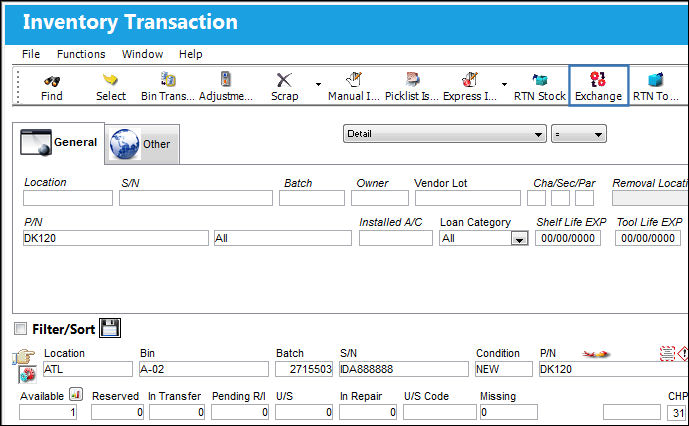Click the Location search input field
This screenshot has width=689, height=426.
click(68, 198)
